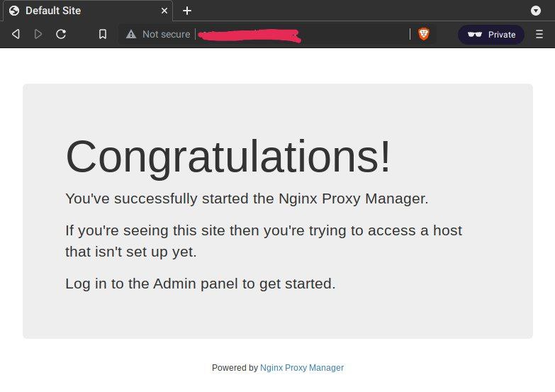This screenshot has height=392, width=555.
Task: Click the forward navigation arrow
Action: point(38,34)
